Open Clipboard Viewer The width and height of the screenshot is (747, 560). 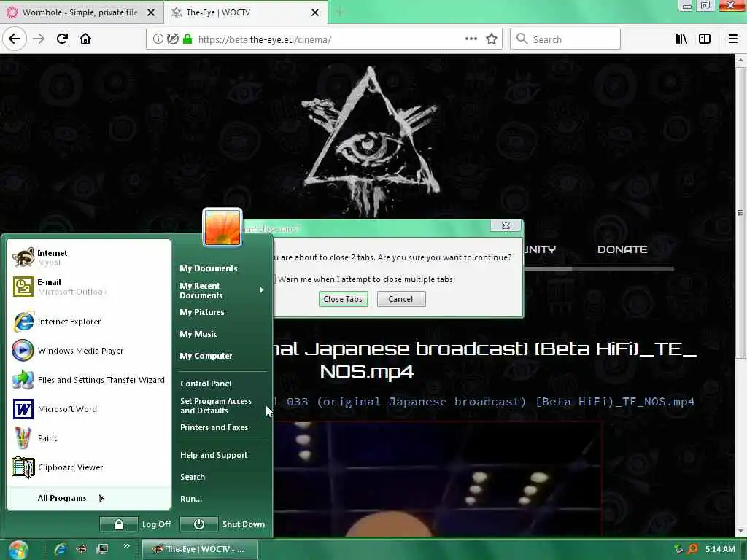click(x=88, y=467)
